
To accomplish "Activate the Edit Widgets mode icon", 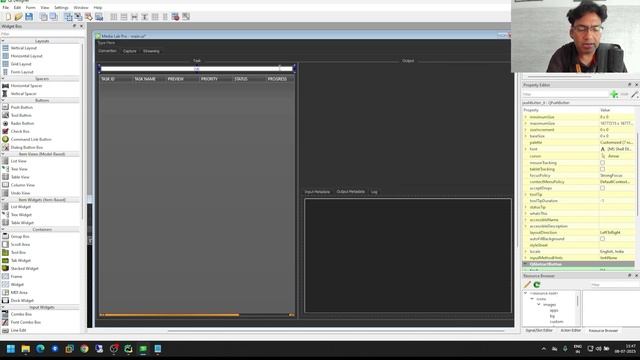I will pos(68,17).
